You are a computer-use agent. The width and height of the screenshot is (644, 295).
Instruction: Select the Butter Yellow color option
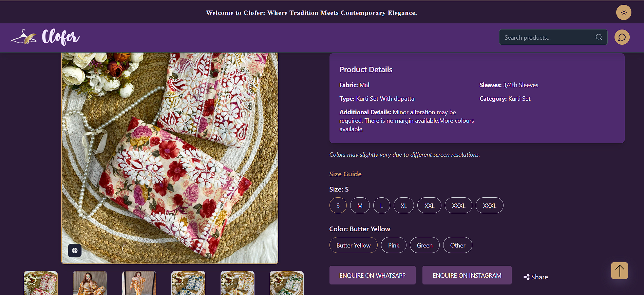(353, 245)
